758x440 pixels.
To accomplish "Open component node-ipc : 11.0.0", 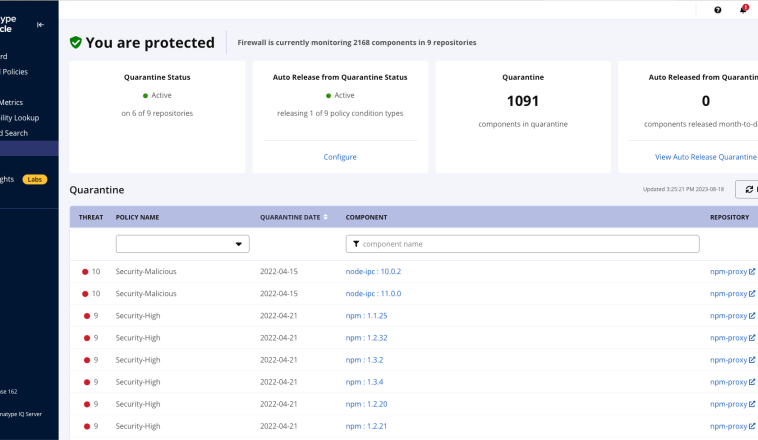I will coord(373,294).
